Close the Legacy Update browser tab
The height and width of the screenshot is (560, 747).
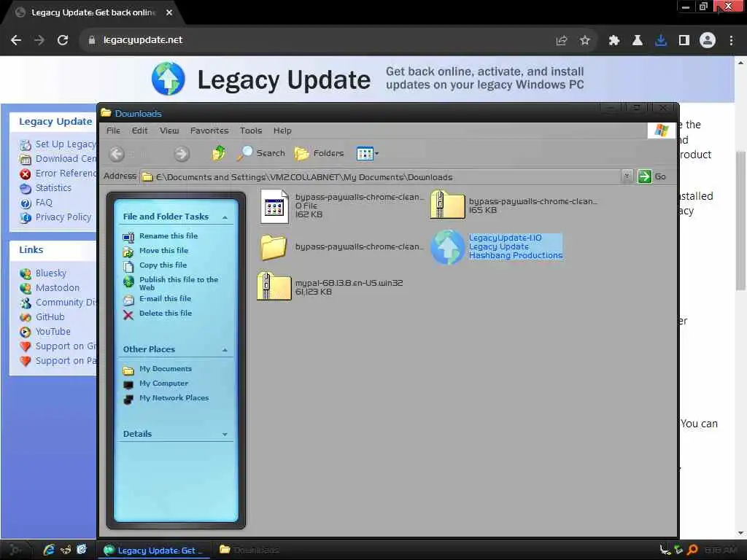pyautogui.click(x=169, y=12)
